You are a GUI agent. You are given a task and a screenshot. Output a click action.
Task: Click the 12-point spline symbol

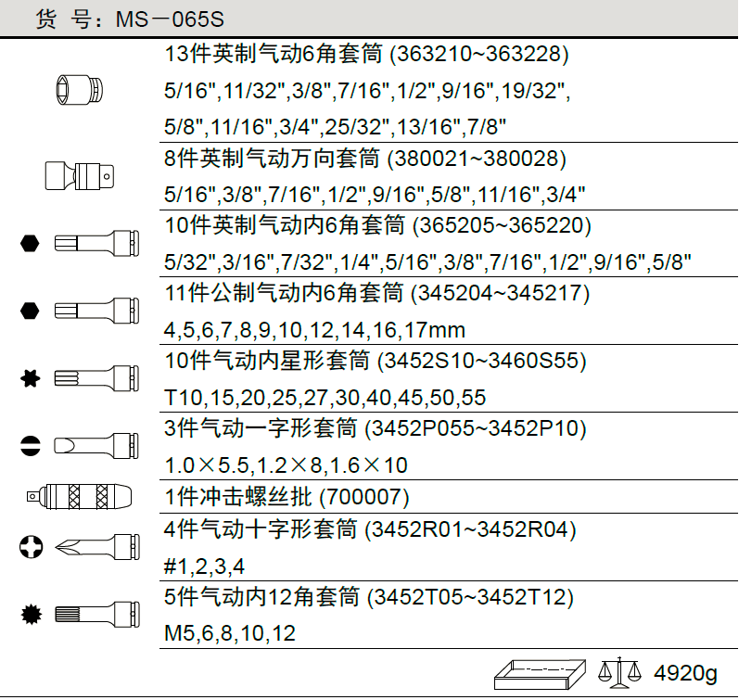click(x=30, y=614)
